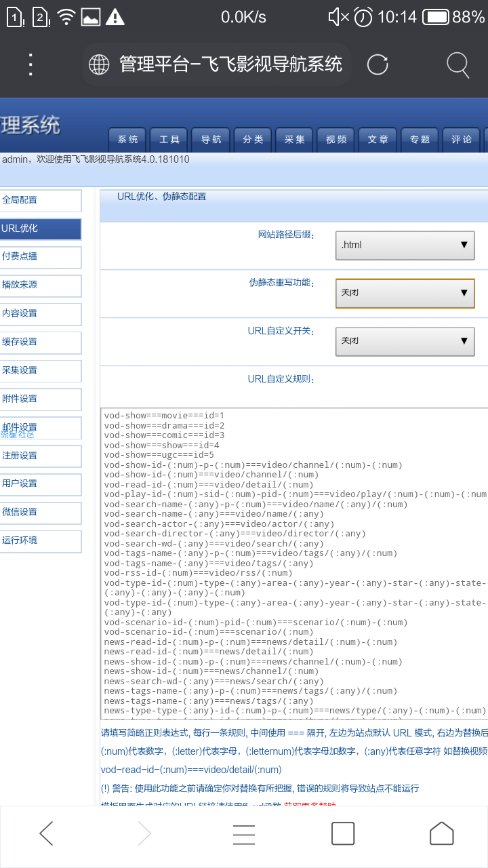Screen dimensions: 488x868
Task: Open the tabs switcher square icon
Action: [343, 833]
